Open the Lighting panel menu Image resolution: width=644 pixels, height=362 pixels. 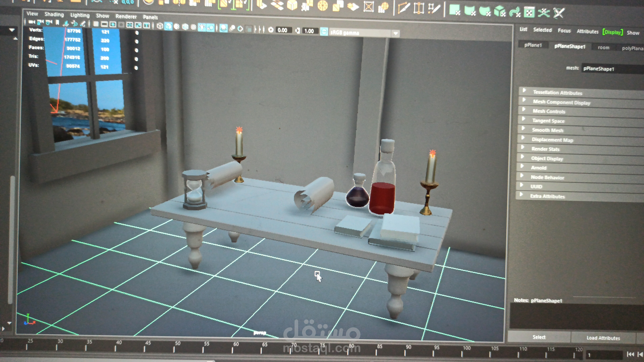pos(80,15)
